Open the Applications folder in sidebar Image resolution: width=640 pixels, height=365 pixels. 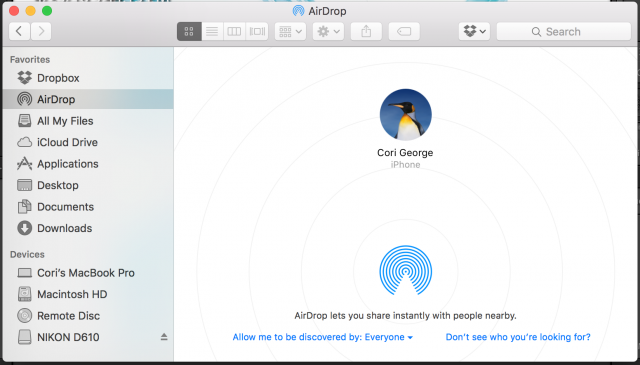tap(88, 164)
